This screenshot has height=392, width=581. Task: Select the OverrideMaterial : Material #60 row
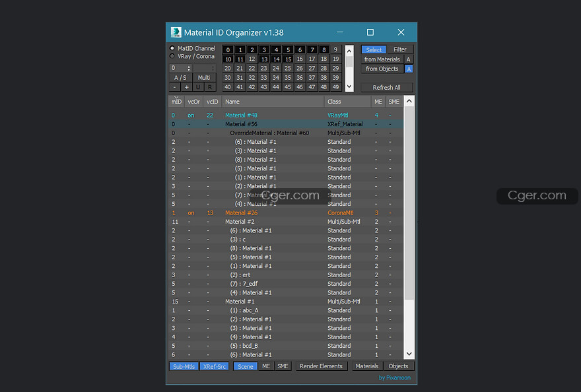[x=286, y=133]
